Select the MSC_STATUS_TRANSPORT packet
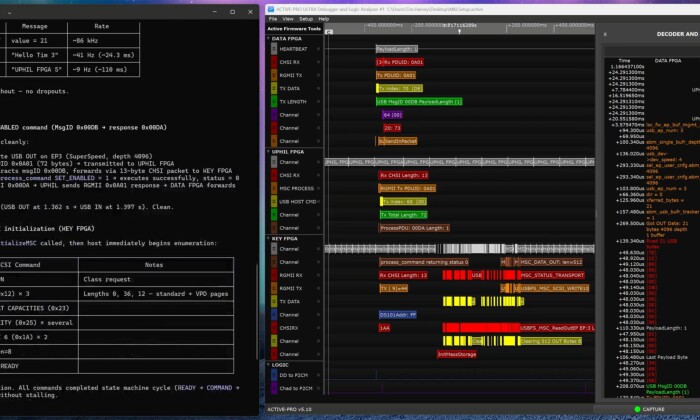 [x=552, y=275]
